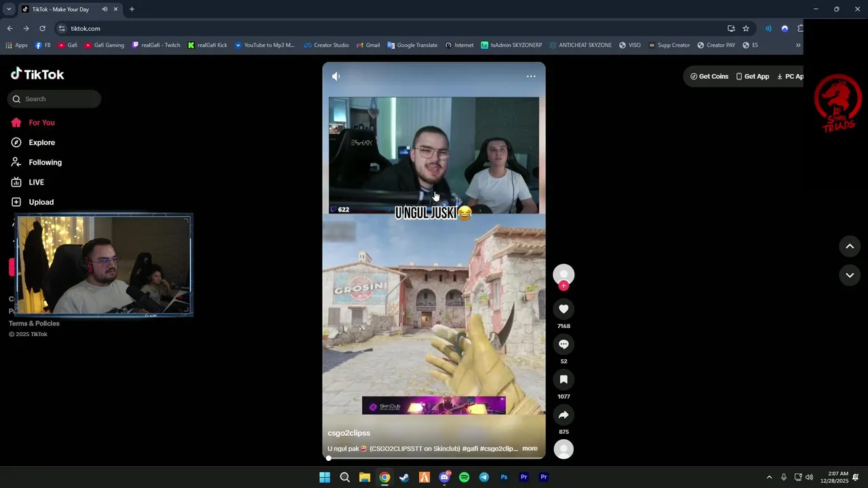Viewport: 868px width, 488px height.
Task: Open the Apps bookmark
Action: pyautogui.click(x=16, y=45)
